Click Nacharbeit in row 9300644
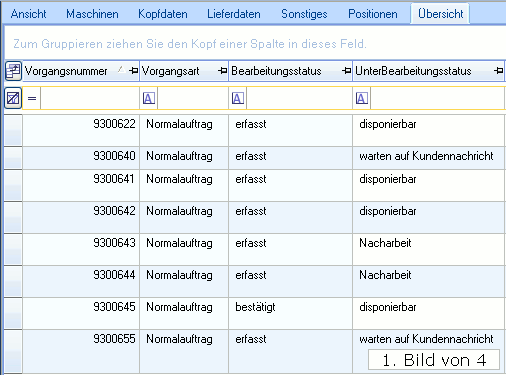 pos(385,275)
